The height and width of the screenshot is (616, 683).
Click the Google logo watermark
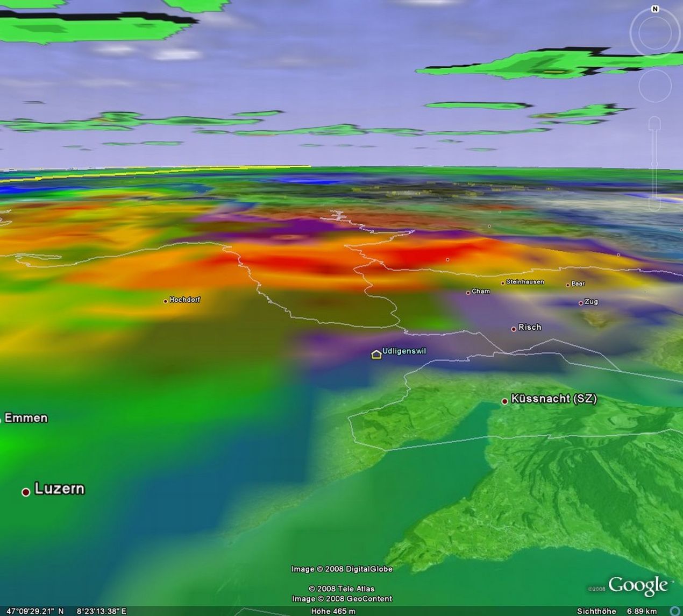[x=637, y=585]
